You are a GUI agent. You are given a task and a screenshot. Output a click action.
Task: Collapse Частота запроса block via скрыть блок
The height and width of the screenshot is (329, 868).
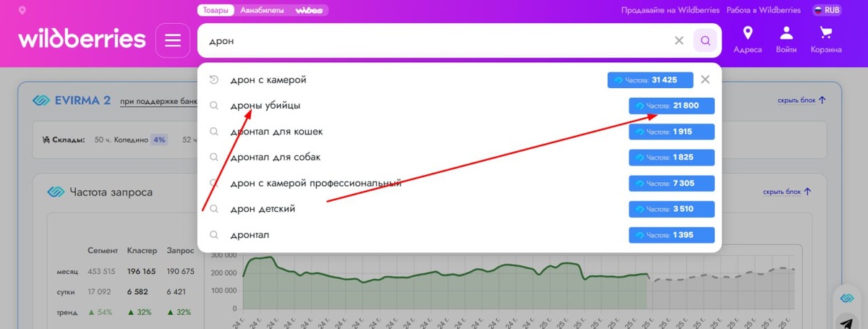pyautogui.click(x=787, y=192)
